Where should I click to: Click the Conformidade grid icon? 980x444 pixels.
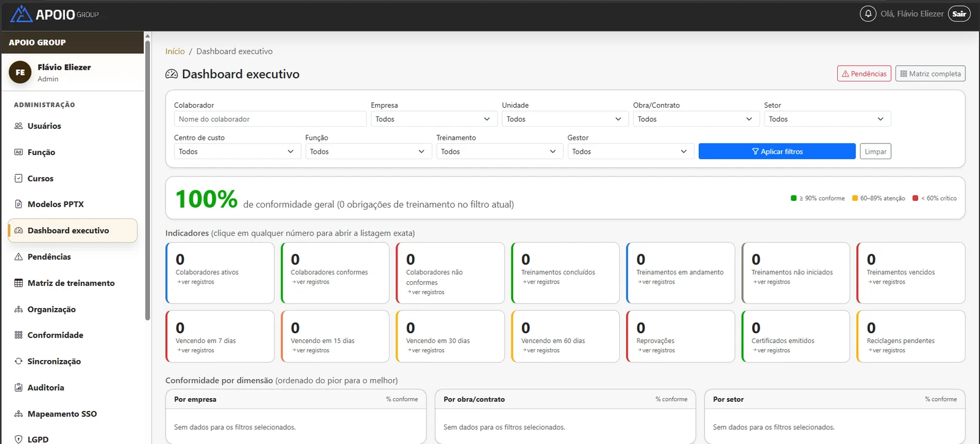[x=18, y=336]
